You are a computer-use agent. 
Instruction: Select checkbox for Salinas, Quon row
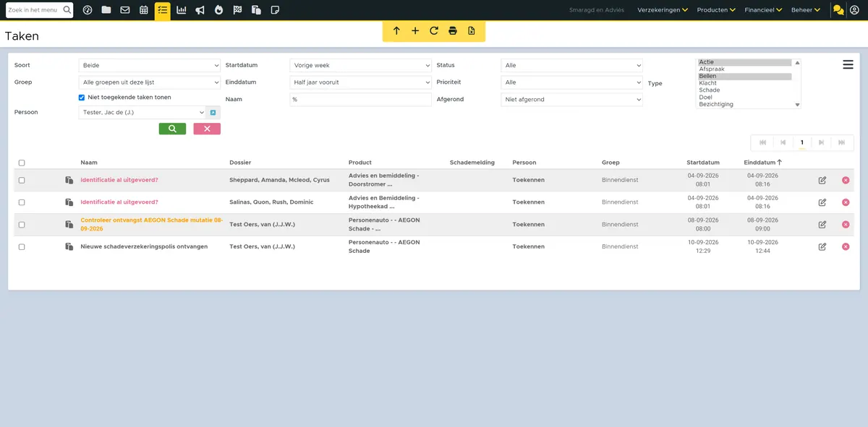pos(22,202)
